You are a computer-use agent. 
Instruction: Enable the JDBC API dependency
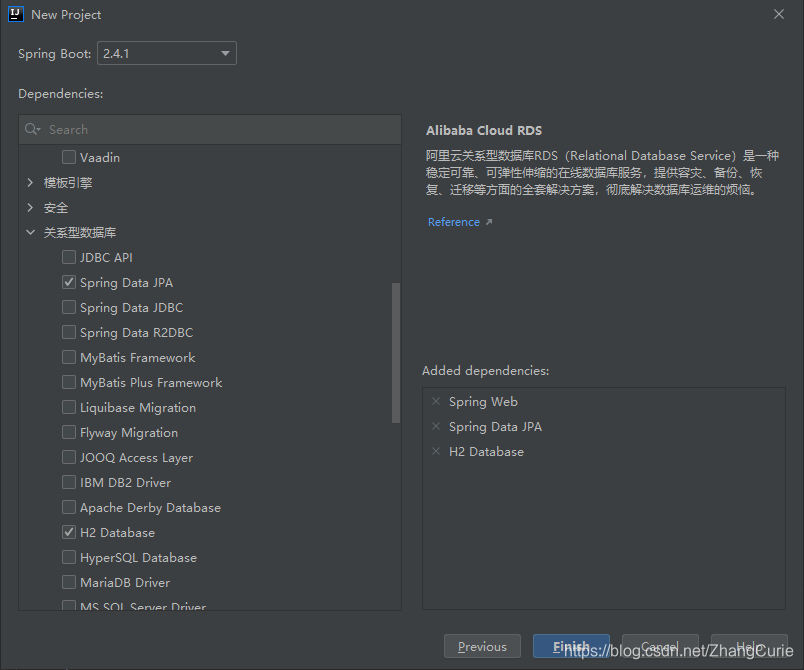point(69,257)
